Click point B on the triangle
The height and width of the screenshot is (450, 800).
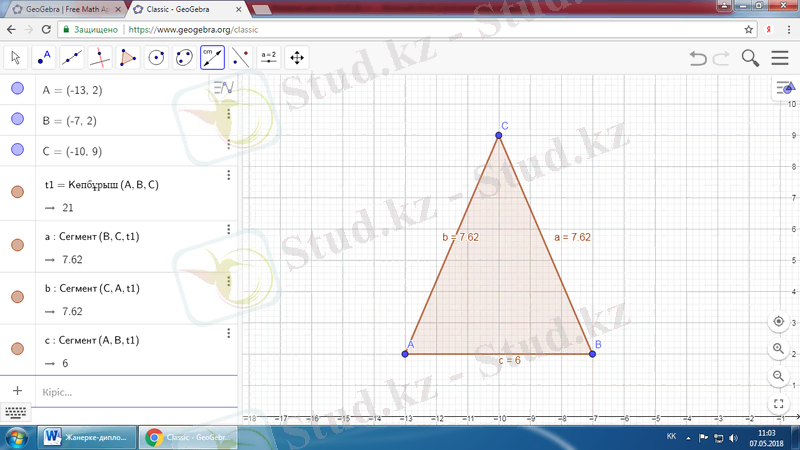point(592,354)
